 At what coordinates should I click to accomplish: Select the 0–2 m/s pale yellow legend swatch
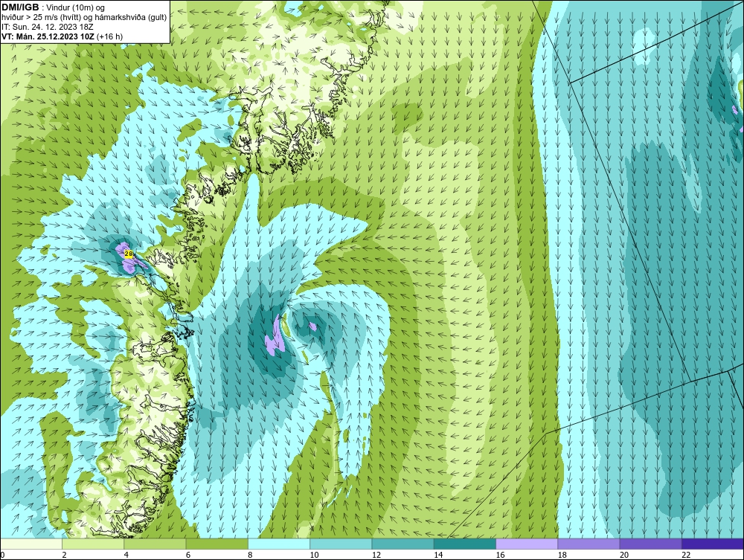pyautogui.click(x=31, y=544)
